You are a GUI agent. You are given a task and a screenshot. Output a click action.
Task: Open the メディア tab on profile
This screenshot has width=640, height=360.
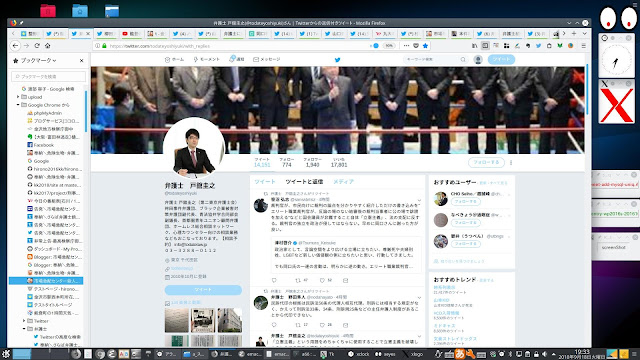pos(344,182)
